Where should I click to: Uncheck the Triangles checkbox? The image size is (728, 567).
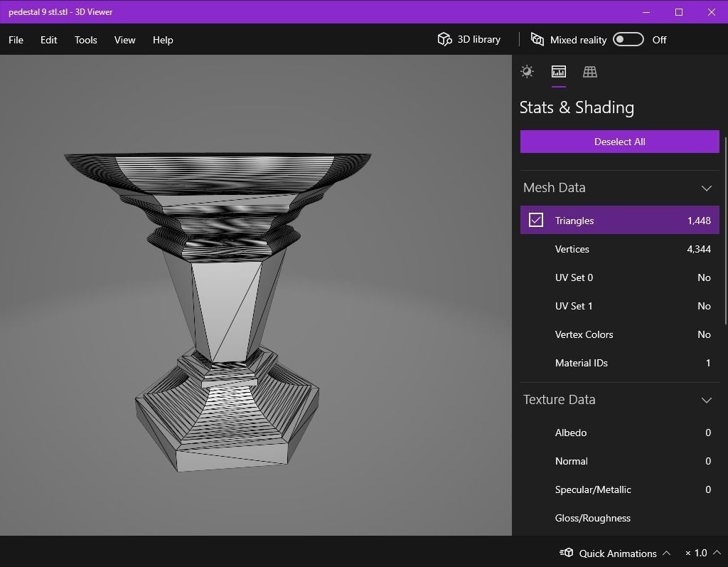536,220
